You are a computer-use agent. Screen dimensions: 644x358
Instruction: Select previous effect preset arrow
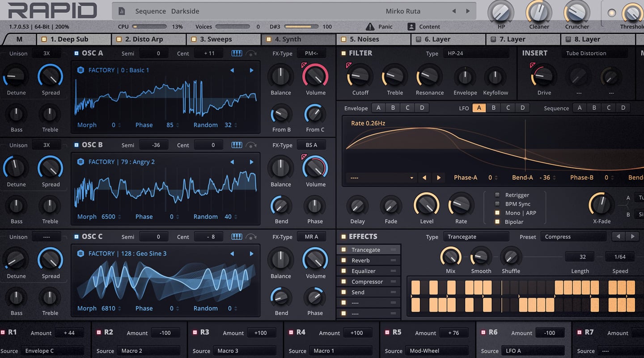618,237
